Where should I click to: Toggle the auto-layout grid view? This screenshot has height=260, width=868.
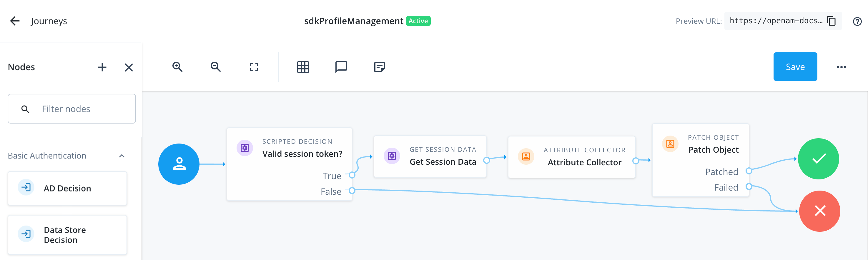coord(303,67)
